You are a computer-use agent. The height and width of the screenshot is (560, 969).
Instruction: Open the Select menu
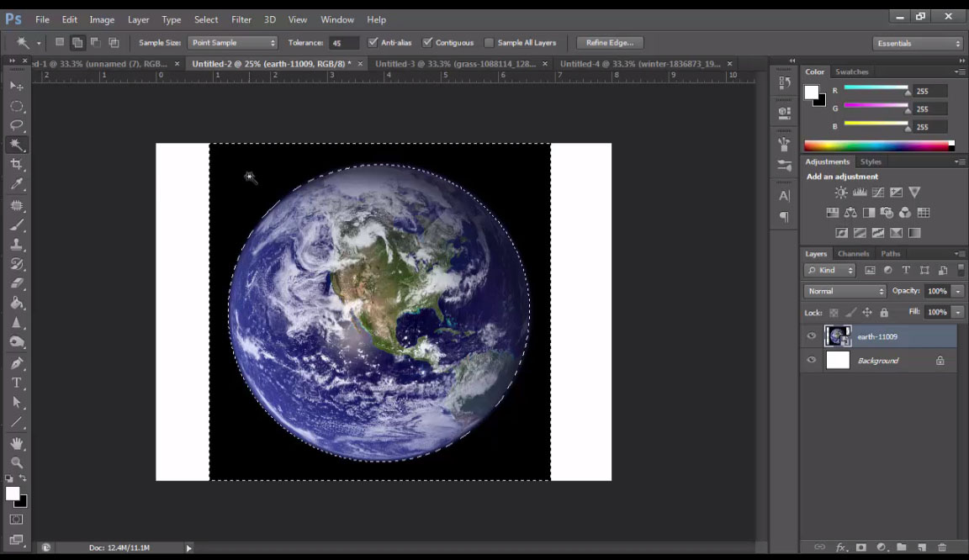pyautogui.click(x=206, y=19)
